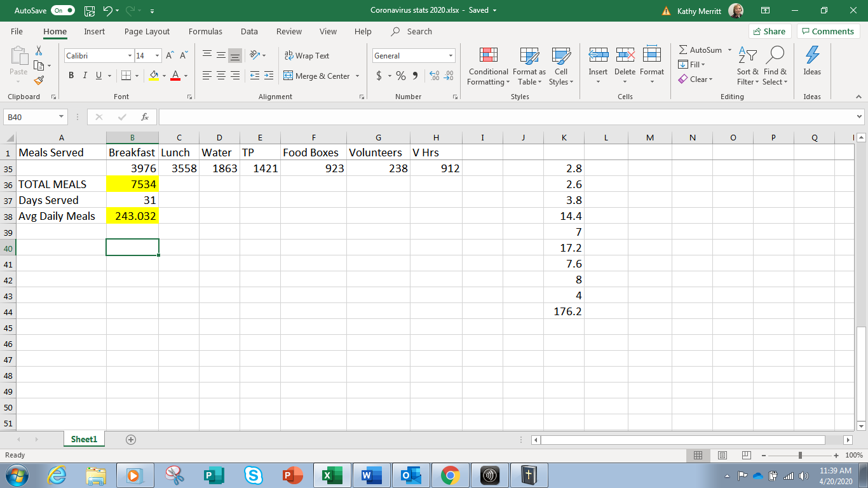Click the Format Painter brush icon
The width and height of the screenshot is (868, 488).
pyautogui.click(x=39, y=81)
